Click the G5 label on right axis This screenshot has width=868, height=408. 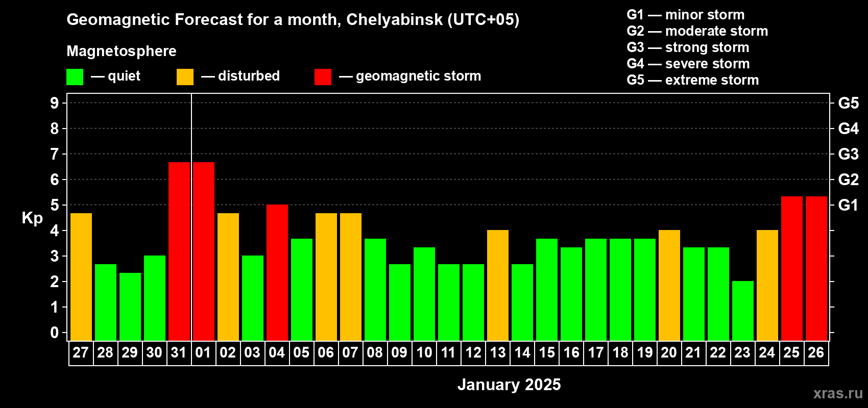(849, 103)
